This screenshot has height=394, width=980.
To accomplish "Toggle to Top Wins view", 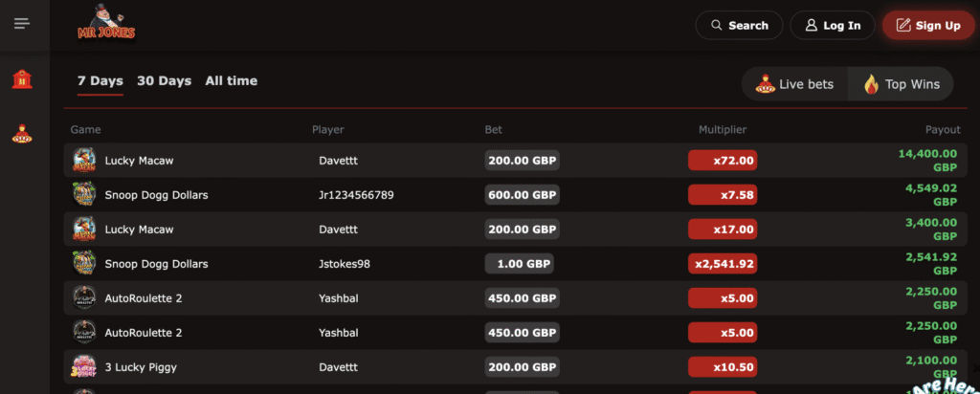I will coord(902,84).
